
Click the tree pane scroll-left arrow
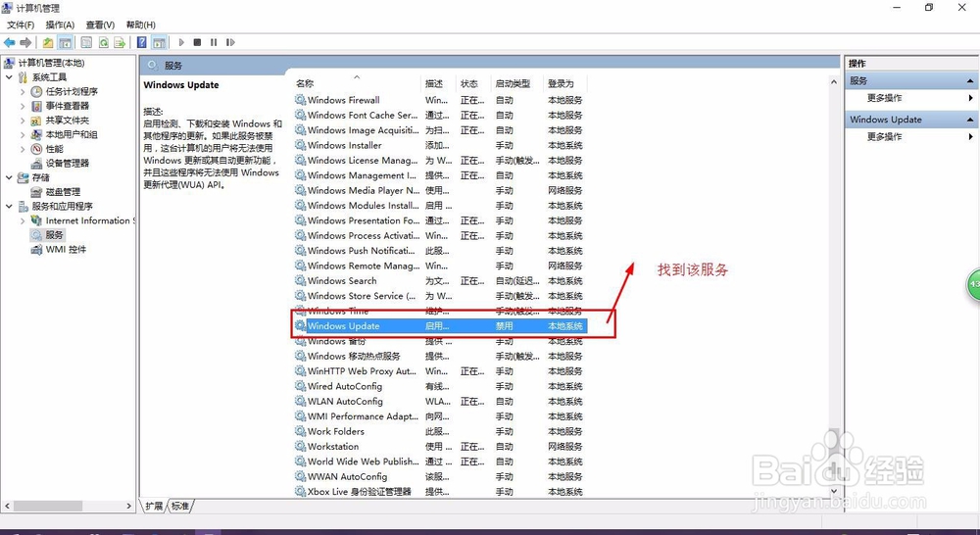coord(8,506)
